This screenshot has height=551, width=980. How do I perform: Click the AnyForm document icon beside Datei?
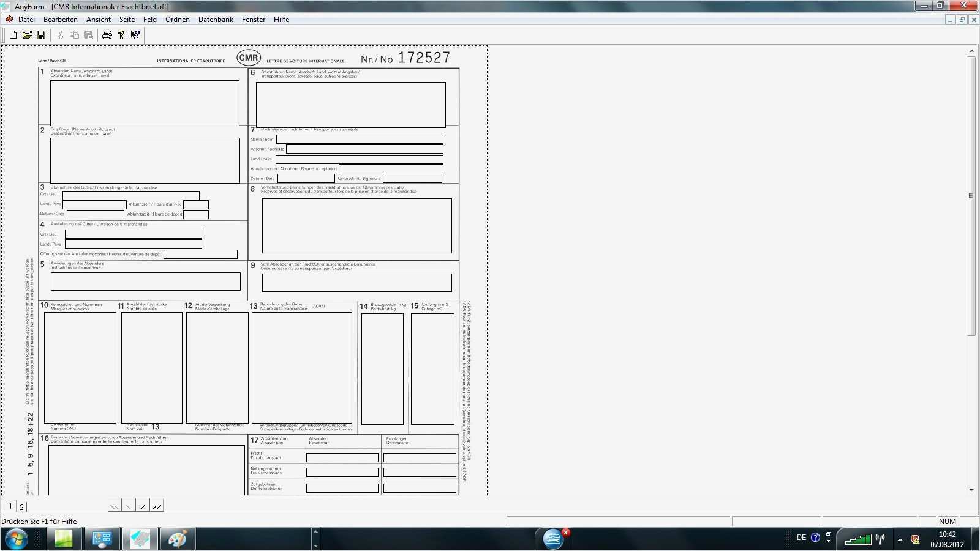pyautogui.click(x=9, y=20)
